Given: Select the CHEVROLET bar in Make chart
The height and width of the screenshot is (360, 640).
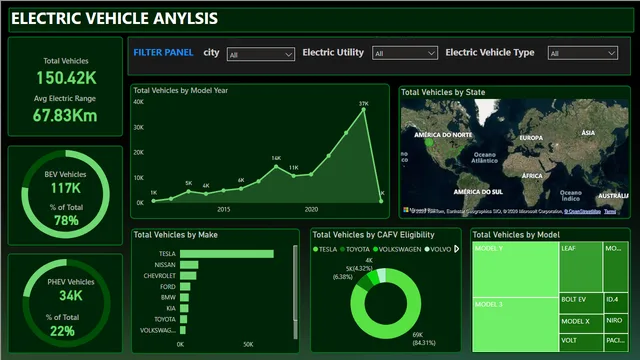Looking at the screenshot, I should [188, 276].
